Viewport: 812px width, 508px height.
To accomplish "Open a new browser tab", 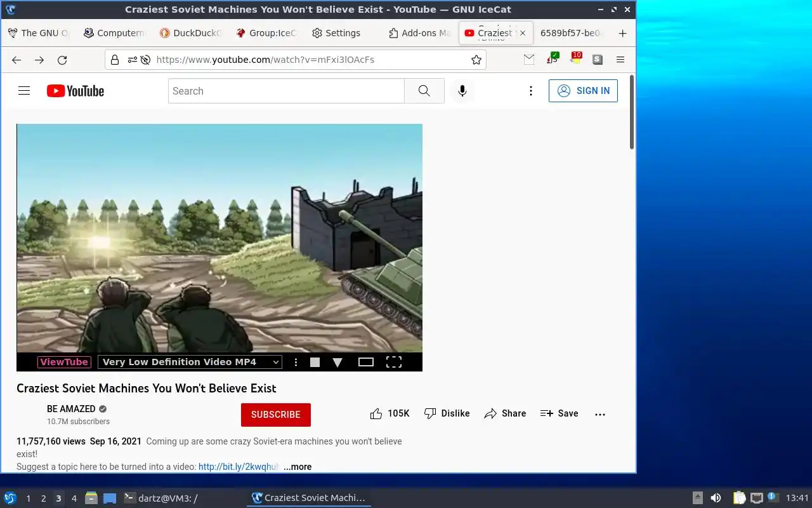I will coord(622,33).
